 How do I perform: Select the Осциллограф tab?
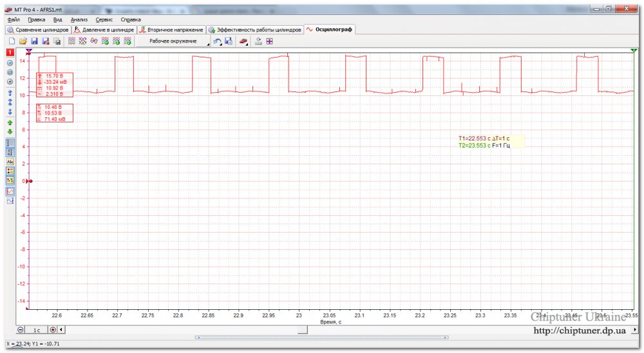[x=329, y=29]
